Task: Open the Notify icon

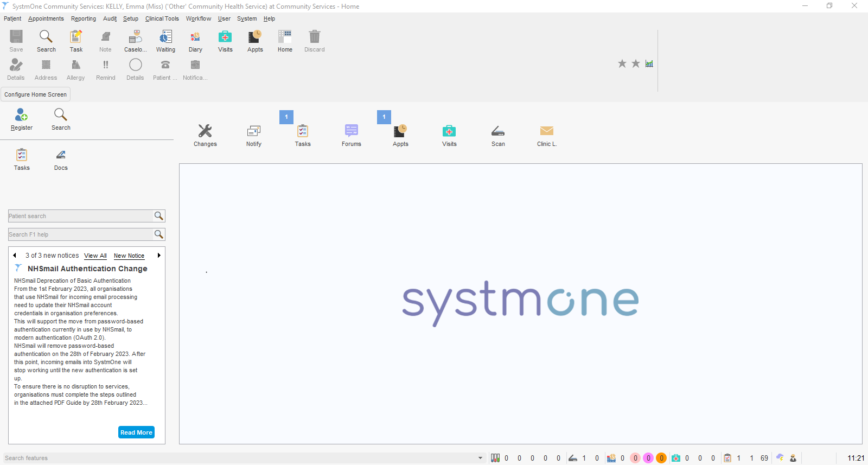Action: coord(254,131)
